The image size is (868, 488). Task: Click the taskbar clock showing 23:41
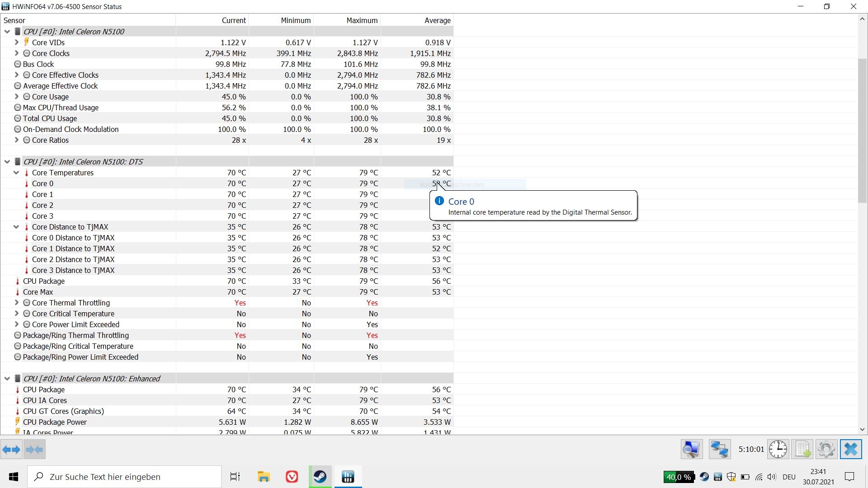[818, 477]
